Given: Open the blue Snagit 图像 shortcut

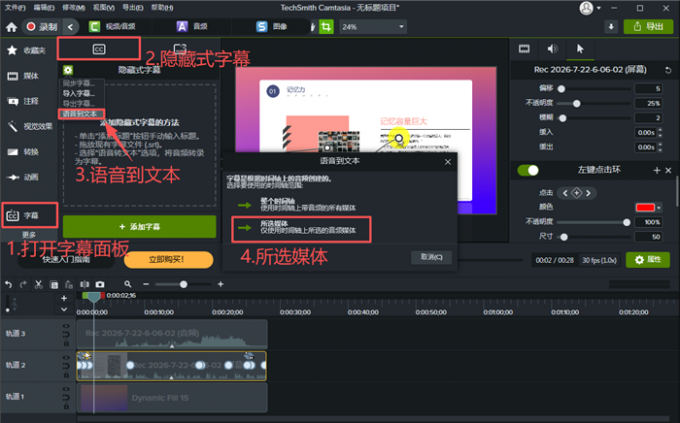Looking at the screenshot, I should point(272,27).
